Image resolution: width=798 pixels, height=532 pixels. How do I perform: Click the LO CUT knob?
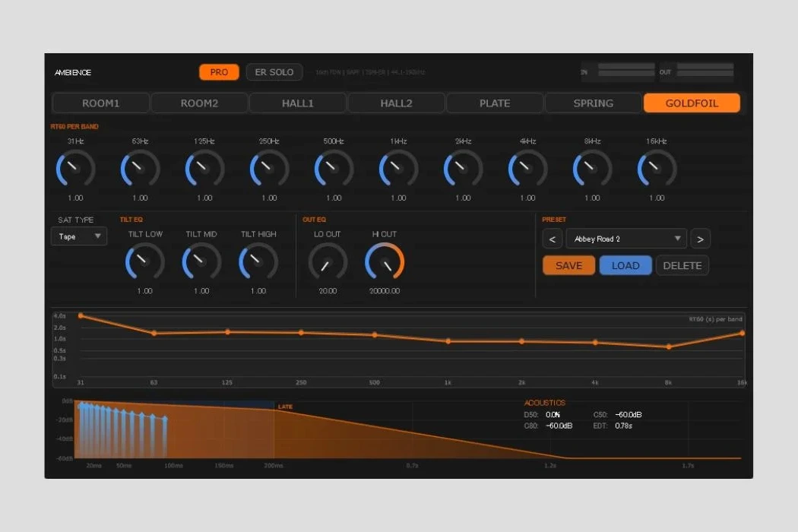[328, 261]
